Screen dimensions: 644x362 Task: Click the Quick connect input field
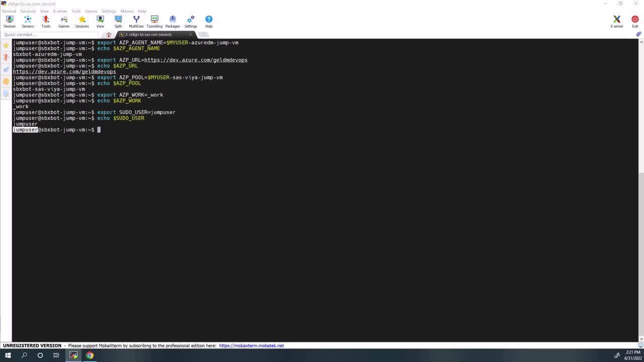click(50, 35)
